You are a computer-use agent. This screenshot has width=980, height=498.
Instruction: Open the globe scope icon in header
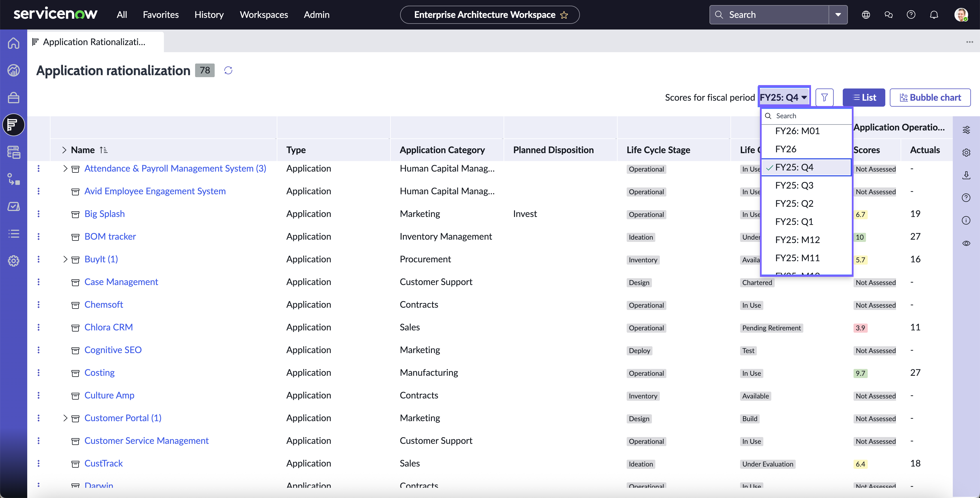[866, 15]
